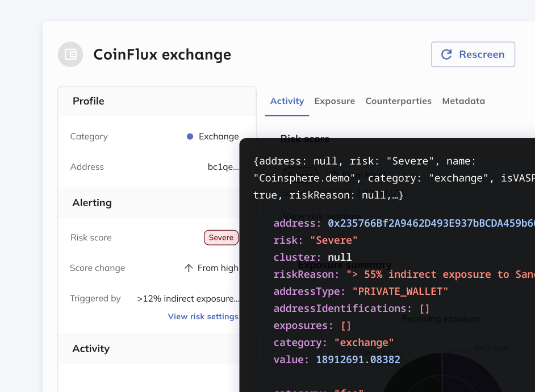This screenshot has width=535, height=392.
Task: Switch to the Activity tab
Action: pos(287,101)
